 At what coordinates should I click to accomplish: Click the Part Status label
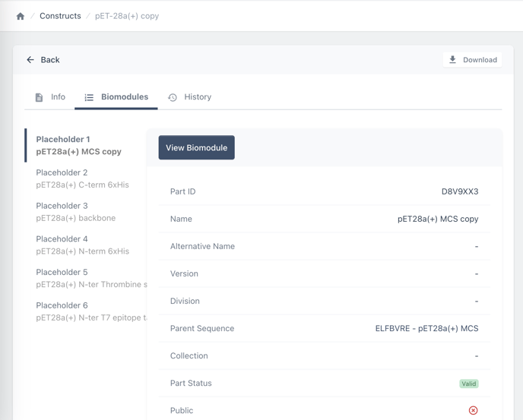pos(191,383)
